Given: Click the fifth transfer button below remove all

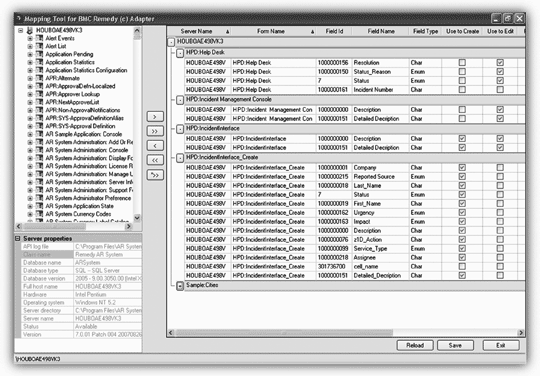Looking at the screenshot, I should pos(155,175).
